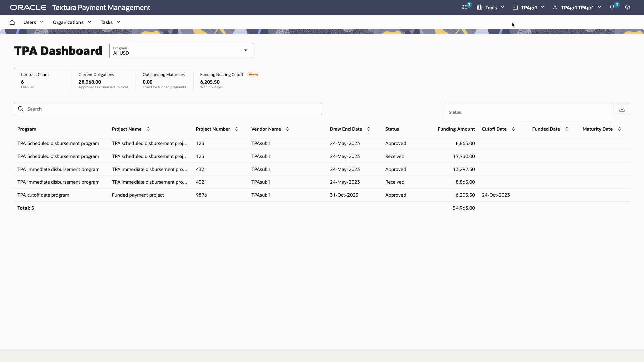Open the notifications bell icon
Viewport: 644px width, 362px height.
pos(612,7)
